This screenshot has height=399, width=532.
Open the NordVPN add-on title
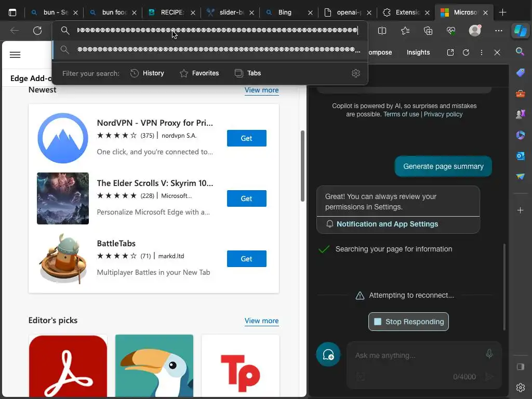coord(155,123)
